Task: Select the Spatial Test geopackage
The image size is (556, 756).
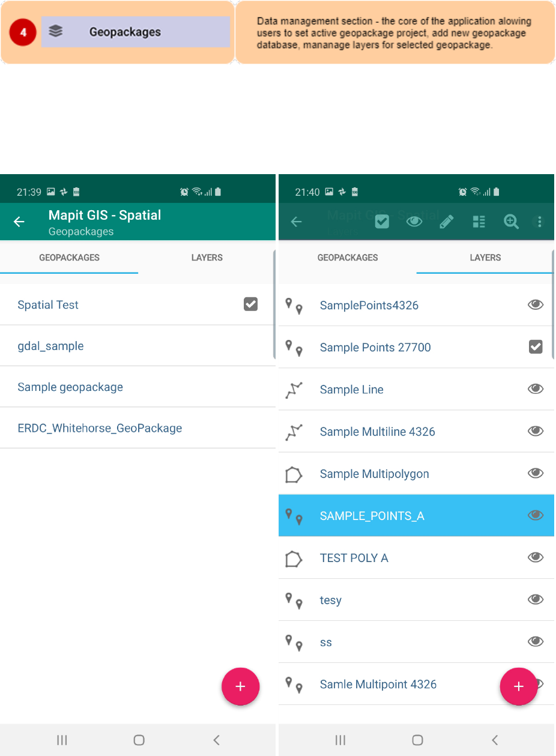Action: (48, 305)
